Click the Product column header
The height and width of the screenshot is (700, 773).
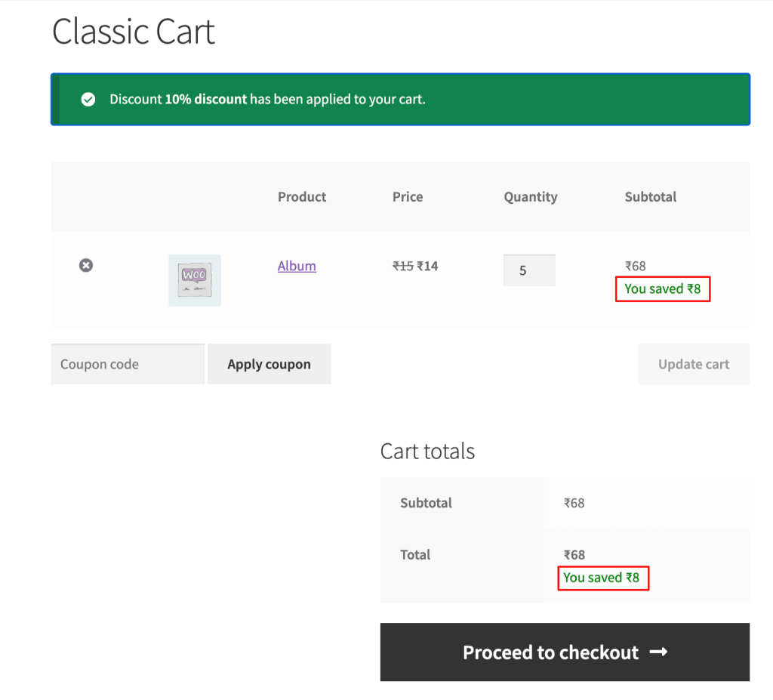pos(301,196)
